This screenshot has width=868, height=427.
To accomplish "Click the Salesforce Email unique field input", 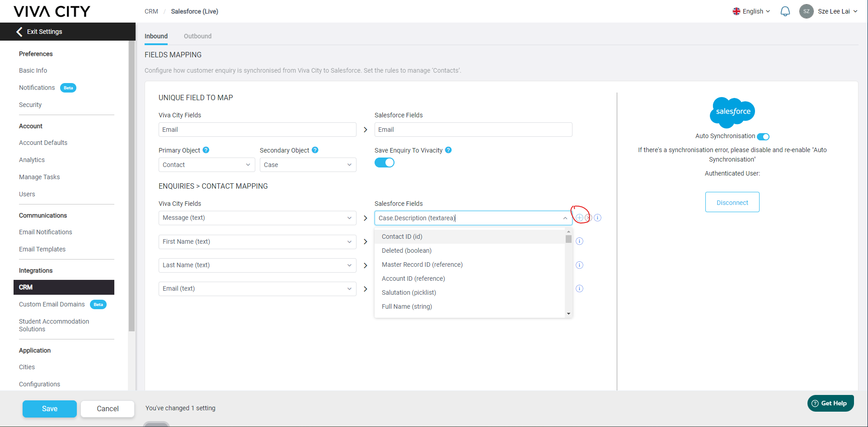I will pyautogui.click(x=473, y=130).
